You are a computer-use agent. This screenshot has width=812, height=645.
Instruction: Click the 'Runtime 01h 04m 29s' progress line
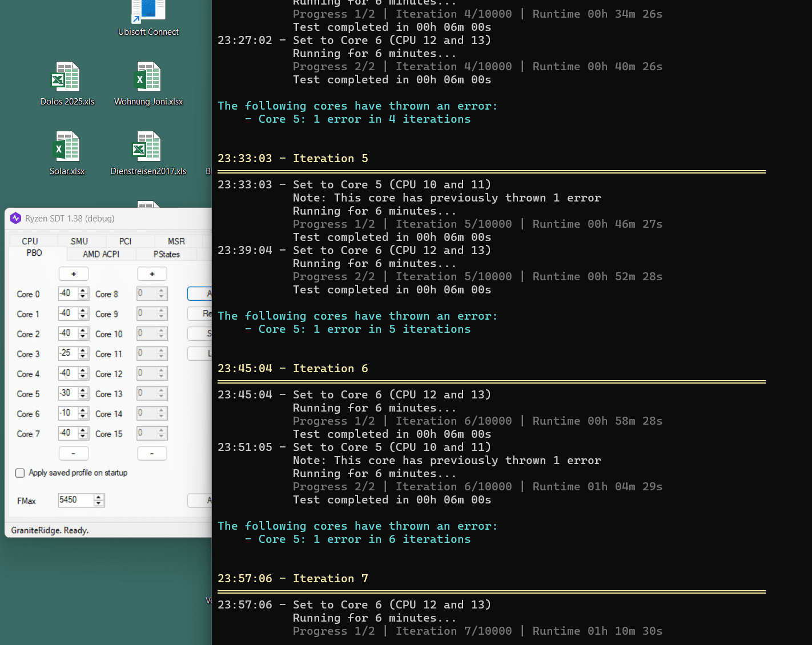coord(477,486)
